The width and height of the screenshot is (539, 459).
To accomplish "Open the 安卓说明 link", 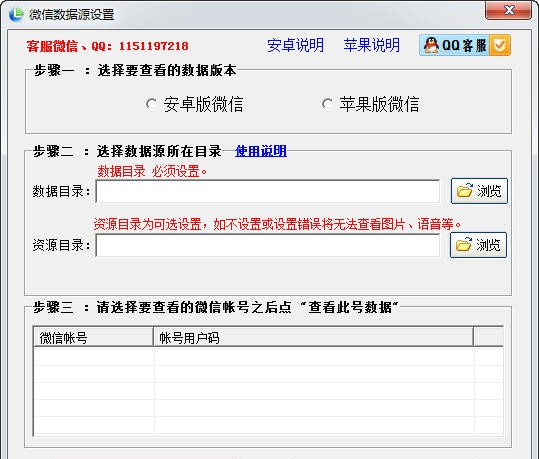I will point(296,45).
